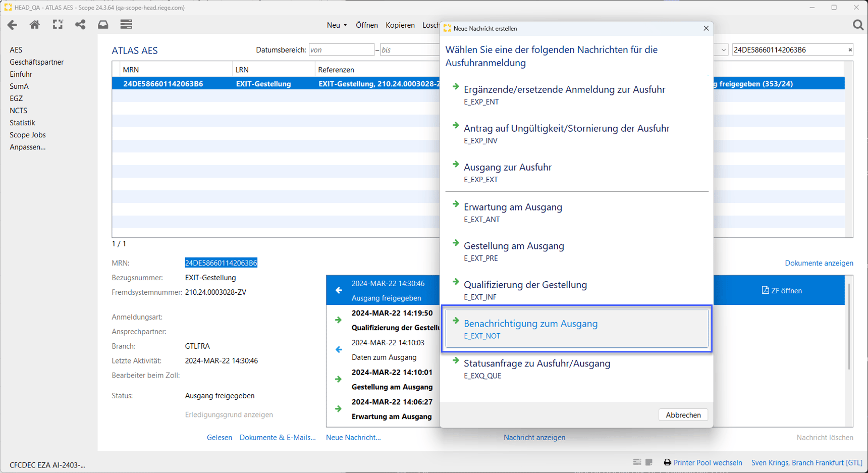
Task: Clear the MRN search field with x
Action: [x=850, y=50]
